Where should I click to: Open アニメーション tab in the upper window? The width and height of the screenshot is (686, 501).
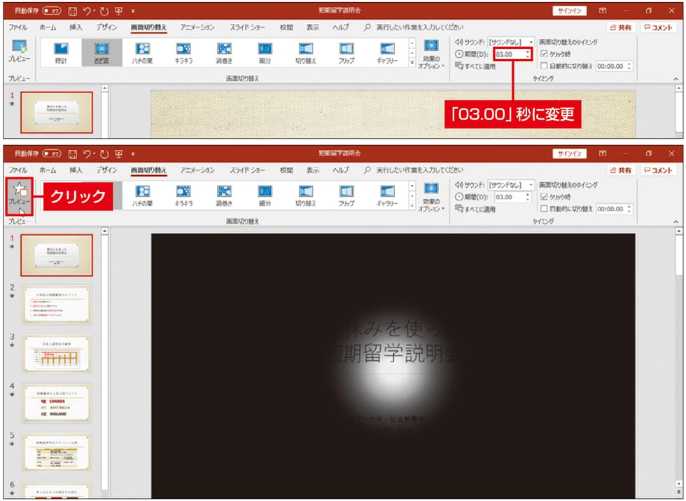203,28
